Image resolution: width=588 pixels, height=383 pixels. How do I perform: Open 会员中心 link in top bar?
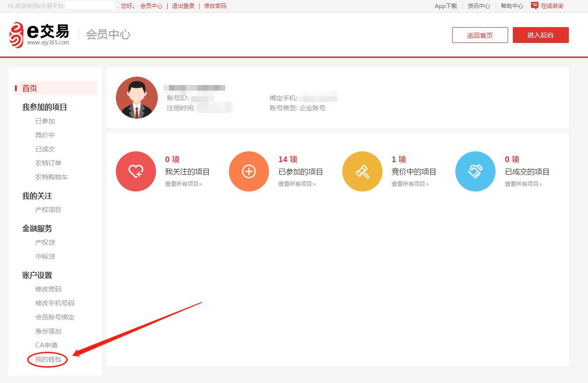tap(152, 6)
